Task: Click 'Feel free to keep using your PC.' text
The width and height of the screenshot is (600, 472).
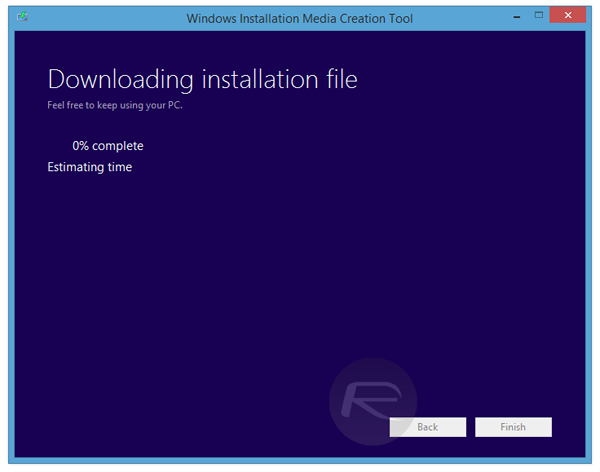Action: (115, 105)
